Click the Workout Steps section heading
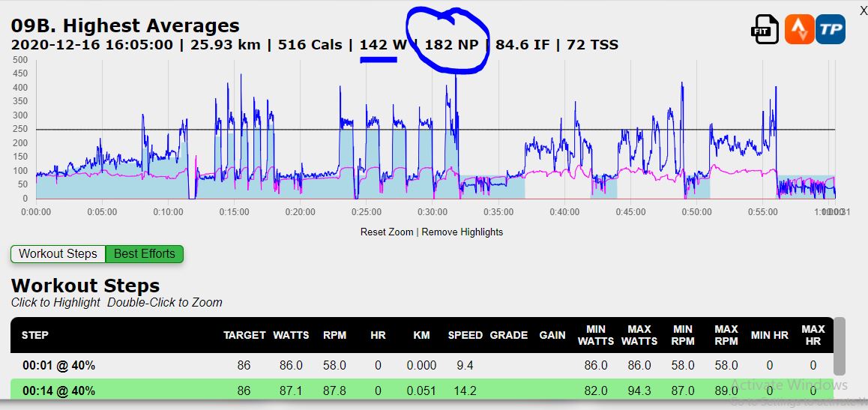Image resolution: width=868 pixels, height=410 pixels. coord(85,286)
